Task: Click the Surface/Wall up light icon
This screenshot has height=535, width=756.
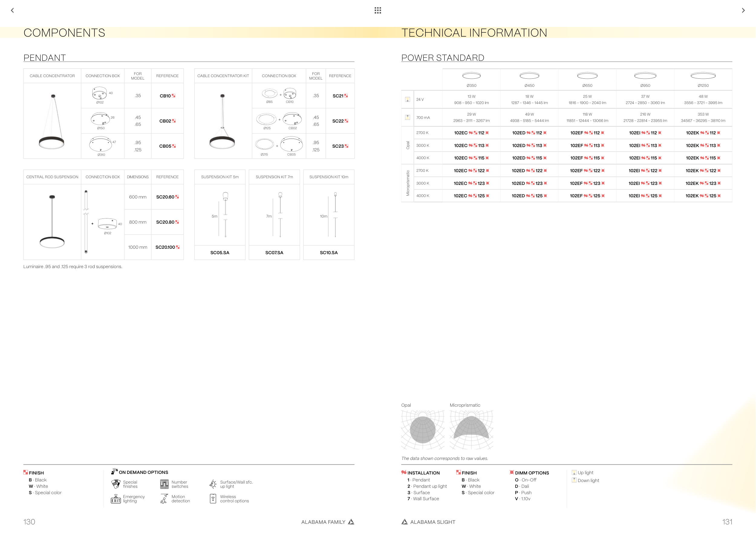Action: 213,484
